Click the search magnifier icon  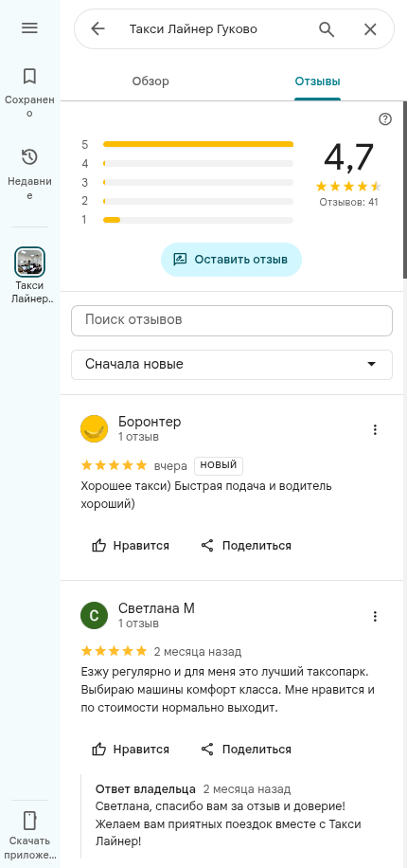point(327,29)
